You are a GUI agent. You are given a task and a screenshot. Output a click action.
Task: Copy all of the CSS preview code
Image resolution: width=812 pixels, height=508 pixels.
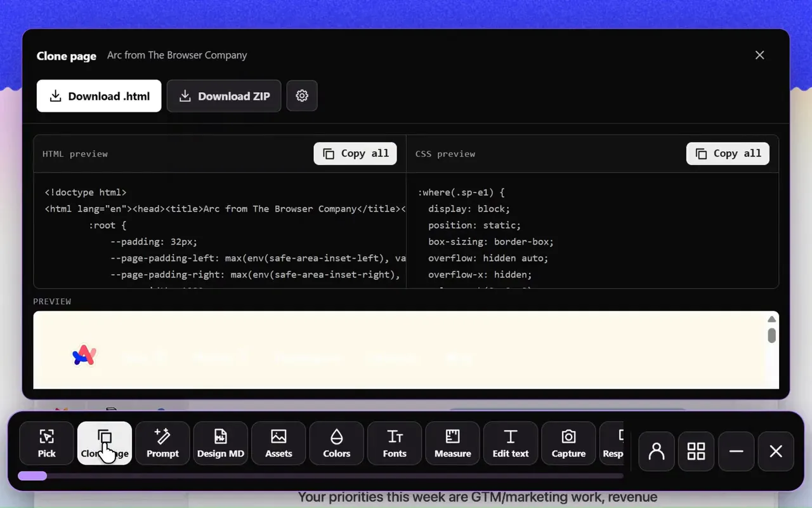pyautogui.click(x=728, y=154)
